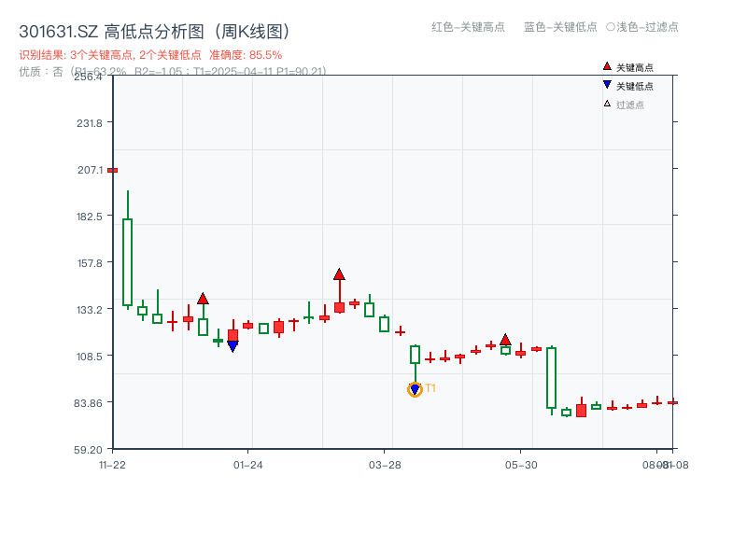
Task: Click the hollow 过滤点 legend triangle icon
Action: click(x=607, y=105)
